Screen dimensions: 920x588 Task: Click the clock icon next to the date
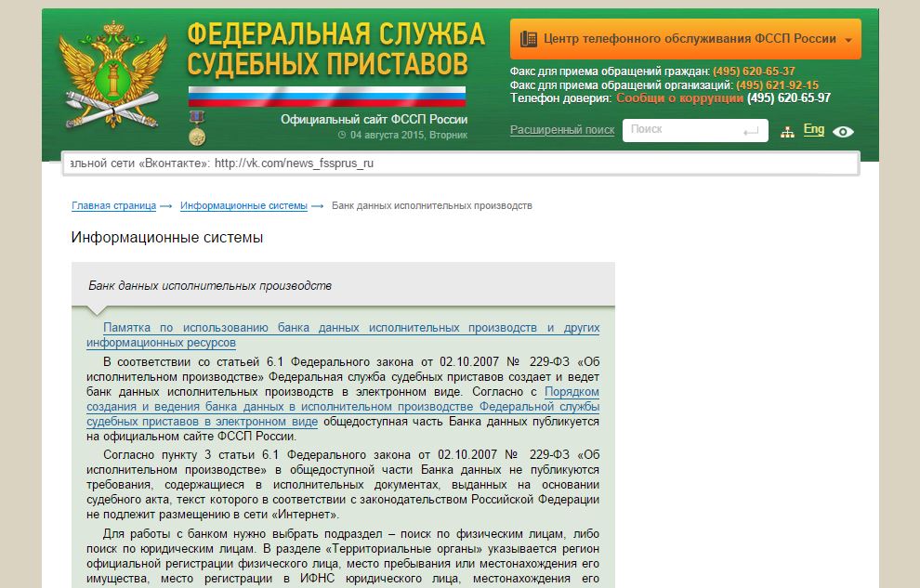[x=342, y=135]
